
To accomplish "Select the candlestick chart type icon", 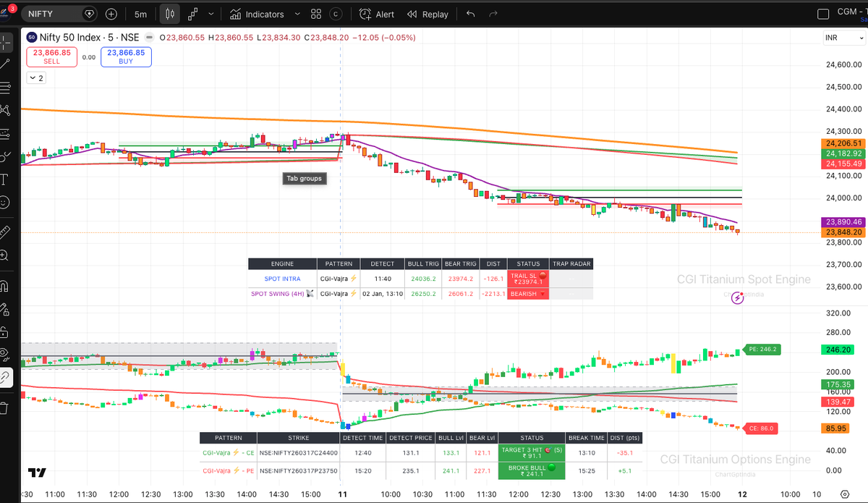I will 170,14.
